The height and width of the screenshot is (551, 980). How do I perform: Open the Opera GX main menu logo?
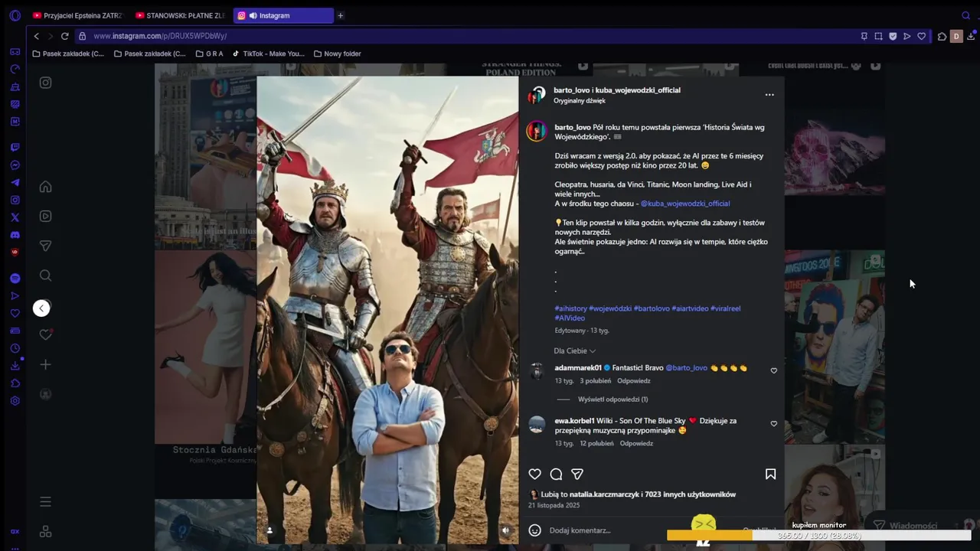point(15,15)
